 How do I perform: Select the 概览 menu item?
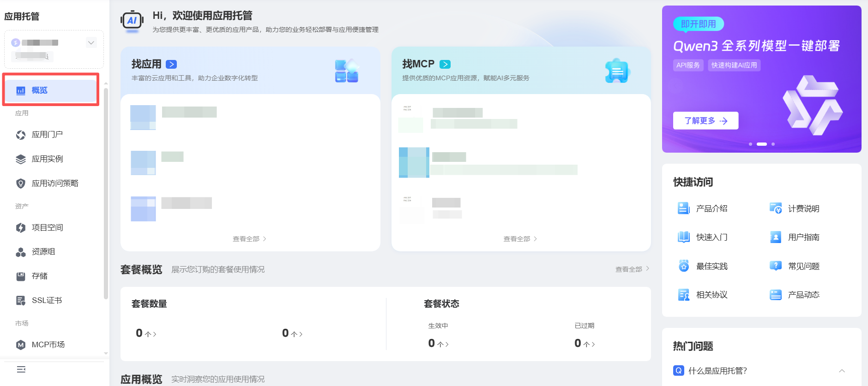tap(51, 90)
